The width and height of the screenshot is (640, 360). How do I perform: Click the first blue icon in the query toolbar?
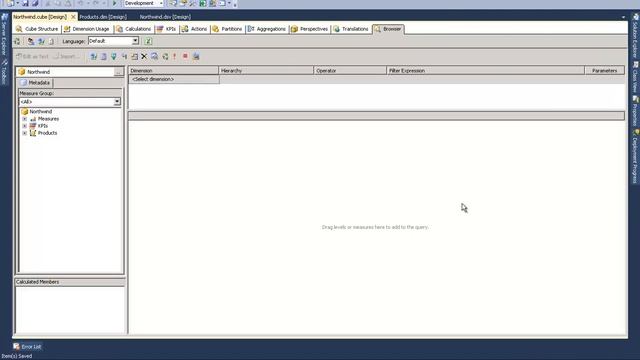pyautogui.click(x=94, y=56)
